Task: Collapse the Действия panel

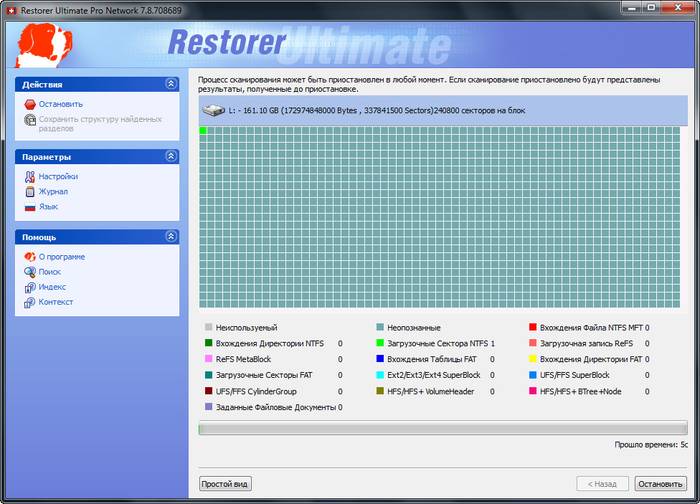Action: click(x=170, y=85)
